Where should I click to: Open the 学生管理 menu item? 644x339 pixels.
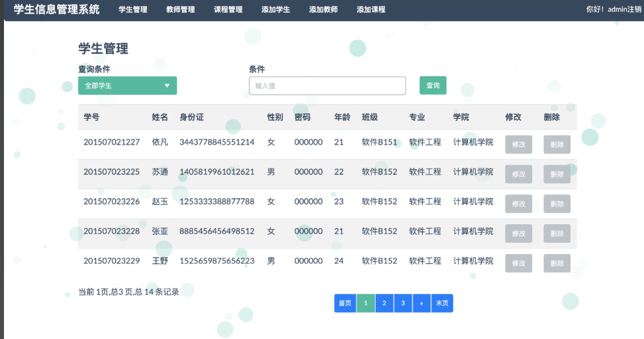tap(133, 10)
